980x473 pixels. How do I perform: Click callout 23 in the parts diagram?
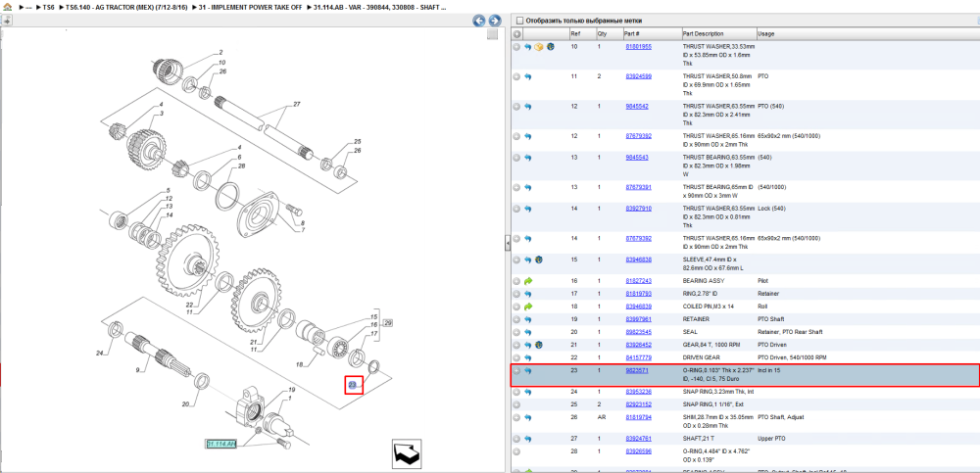(x=353, y=386)
